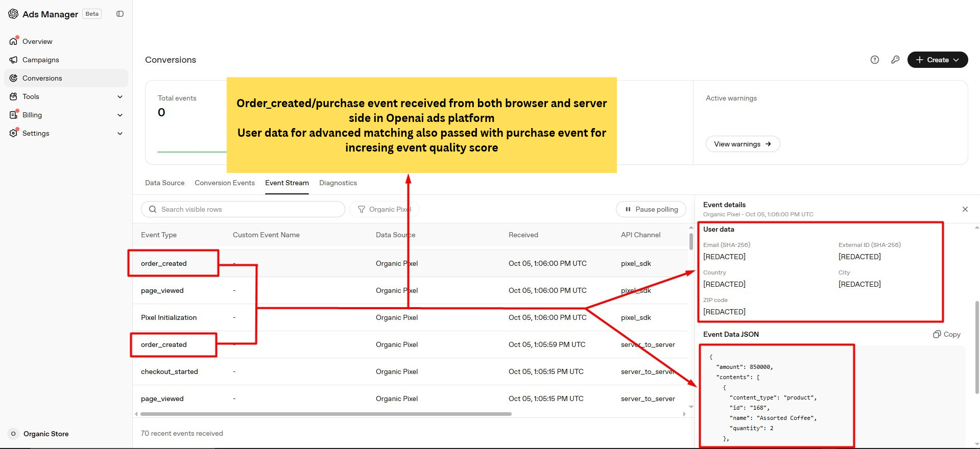
Task: Open the Create dropdown button
Action: [938, 60]
